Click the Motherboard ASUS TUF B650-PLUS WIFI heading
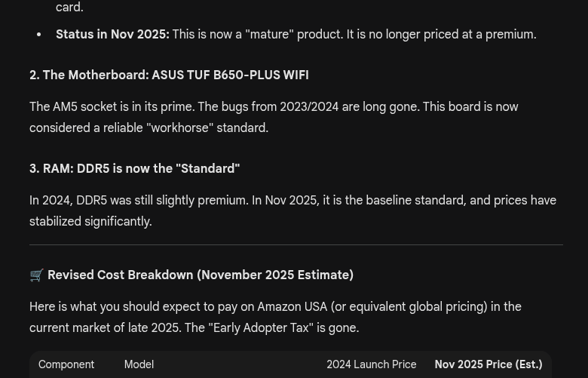Screen dimensions: 588x378 [x=169, y=75]
